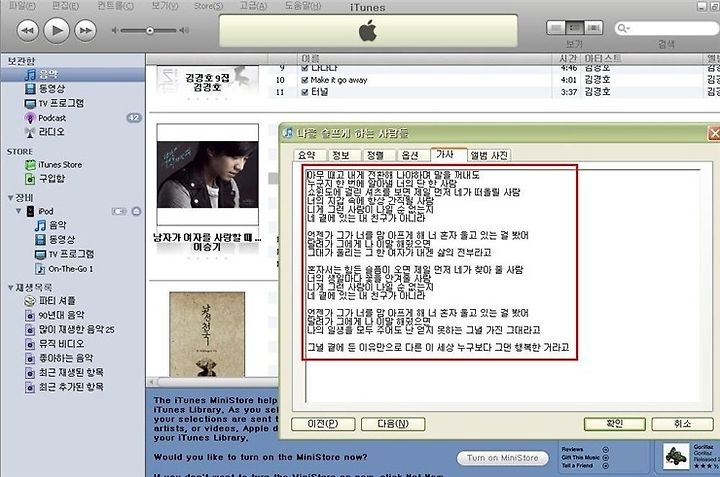Image resolution: width=720 pixels, height=477 pixels.
Task: Open the 최근 재생된 항목 playlist
Action: tap(71, 372)
